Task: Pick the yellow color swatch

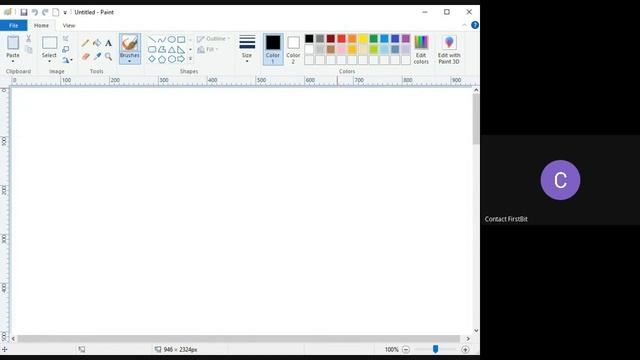Action: [363, 39]
